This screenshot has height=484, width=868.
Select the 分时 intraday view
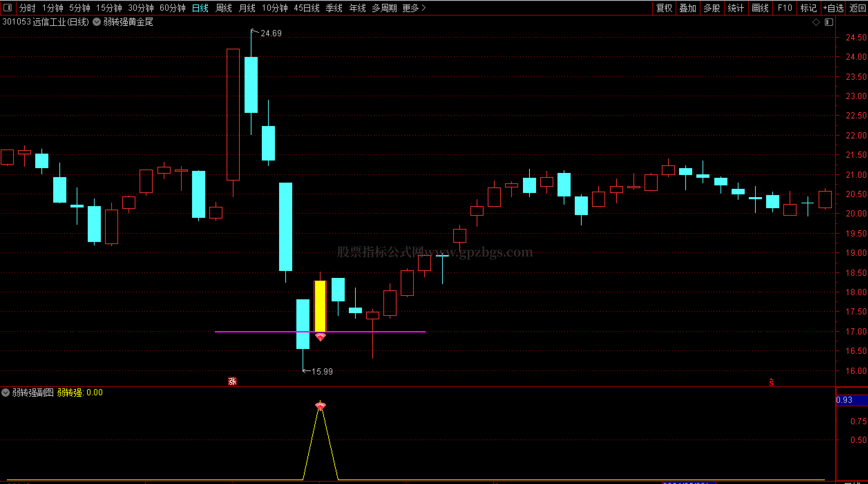[x=27, y=8]
